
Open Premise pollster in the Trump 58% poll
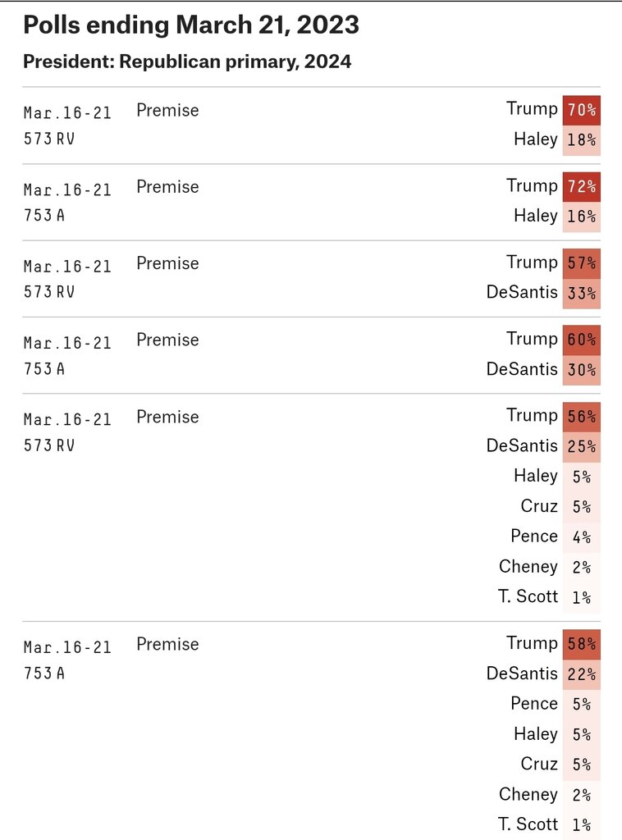[x=167, y=644]
